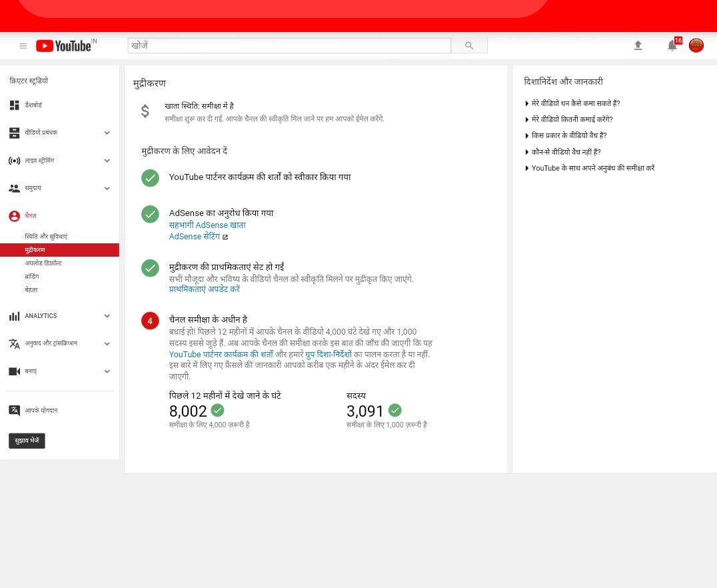Open the चैनल sidebar section
This screenshot has width=717, height=588.
31,215
